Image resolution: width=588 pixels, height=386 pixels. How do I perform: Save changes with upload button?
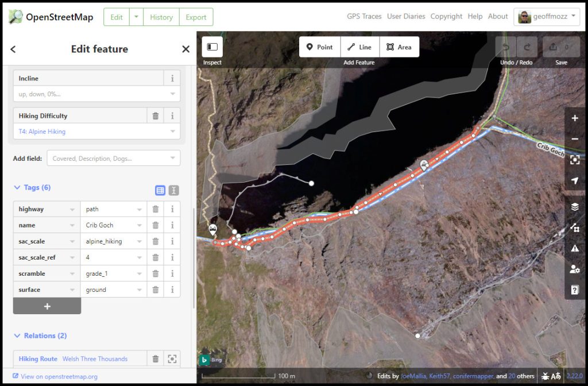click(x=561, y=47)
